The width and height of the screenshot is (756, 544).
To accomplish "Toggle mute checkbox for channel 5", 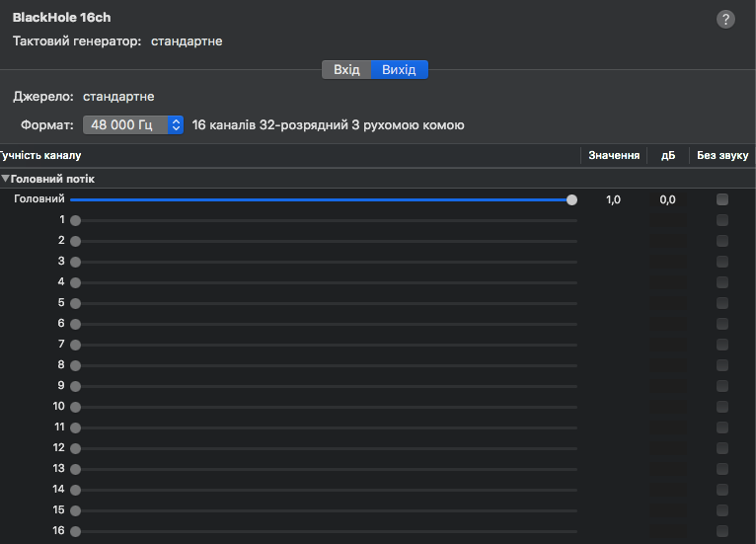I will tap(722, 303).
